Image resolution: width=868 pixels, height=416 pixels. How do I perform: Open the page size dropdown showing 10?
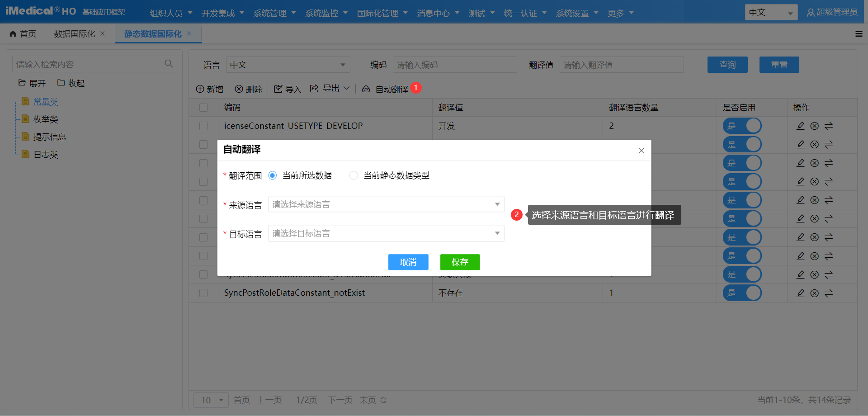pos(211,400)
